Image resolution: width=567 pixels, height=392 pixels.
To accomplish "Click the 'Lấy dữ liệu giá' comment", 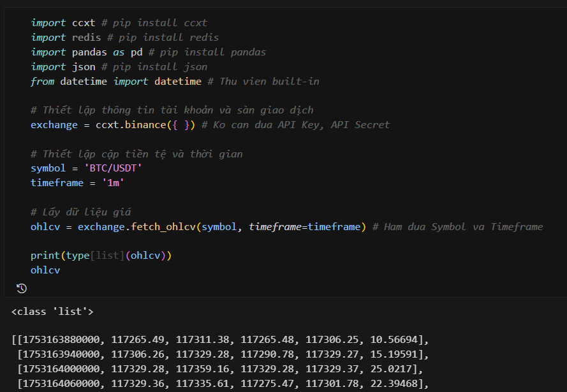I will 80,212.
